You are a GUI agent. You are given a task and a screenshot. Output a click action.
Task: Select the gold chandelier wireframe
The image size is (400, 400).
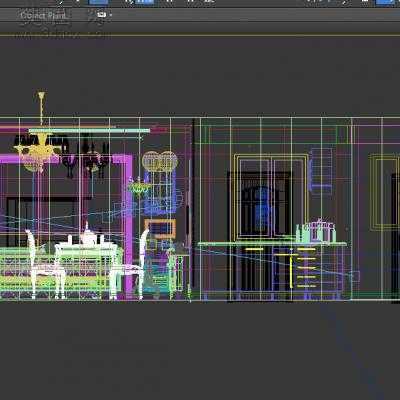pyautogui.click(x=36, y=152)
